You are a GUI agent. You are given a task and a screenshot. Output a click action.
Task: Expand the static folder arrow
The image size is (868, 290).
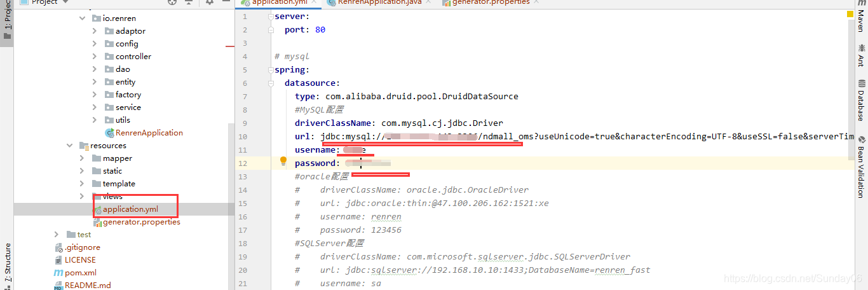82,171
